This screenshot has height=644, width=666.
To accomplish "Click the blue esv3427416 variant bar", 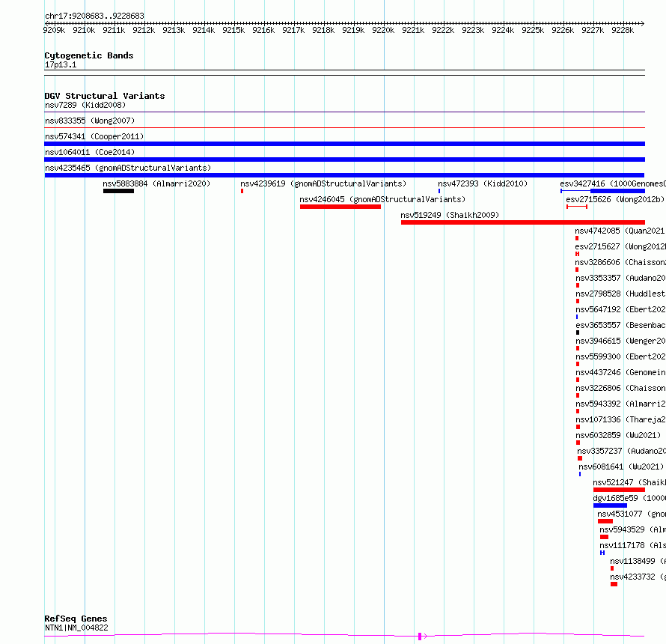I will click(602, 191).
